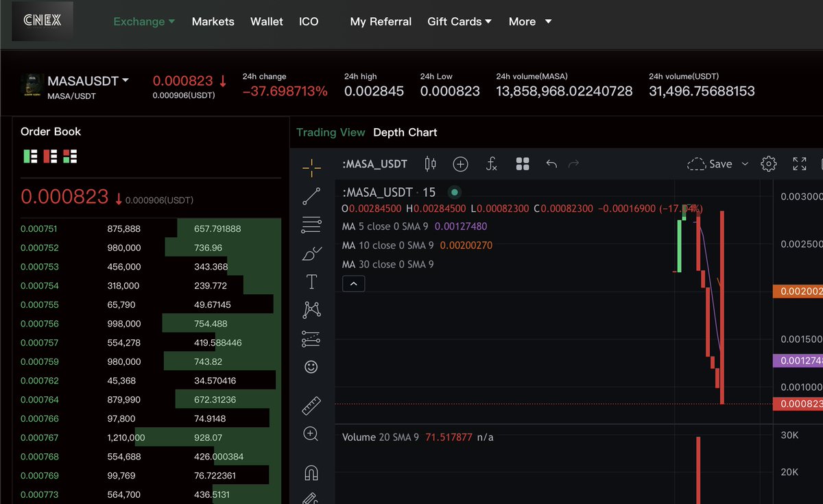
Task: Open the indicator templates grid icon
Action: (x=523, y=164)
